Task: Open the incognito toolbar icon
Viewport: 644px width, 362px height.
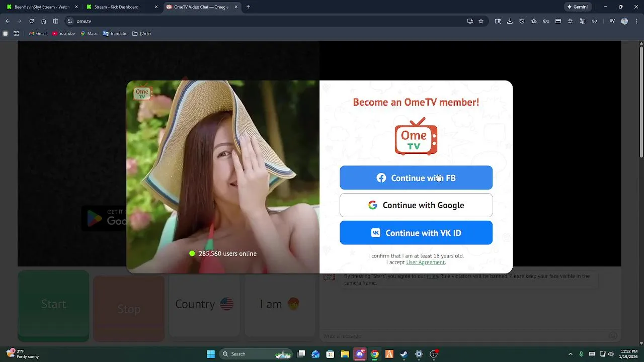Action: [570, 21]
